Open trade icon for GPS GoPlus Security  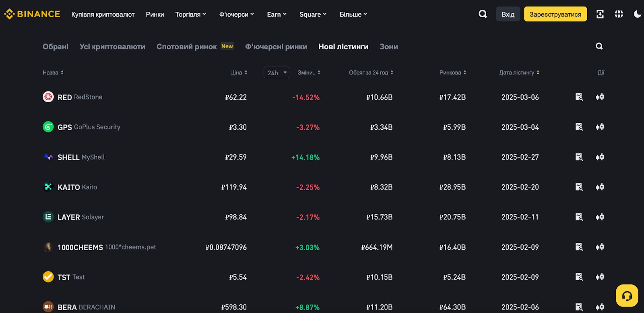pyautogui.click(x=600, y=127)
